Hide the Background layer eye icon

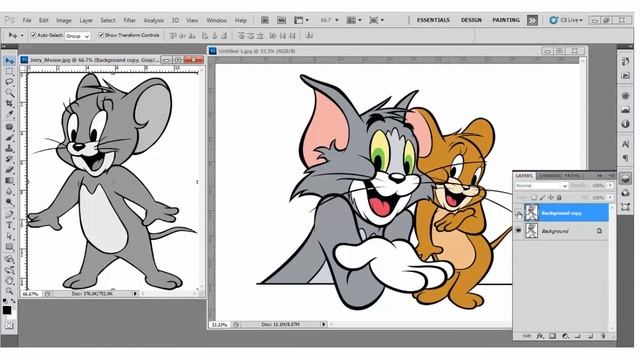519,231
